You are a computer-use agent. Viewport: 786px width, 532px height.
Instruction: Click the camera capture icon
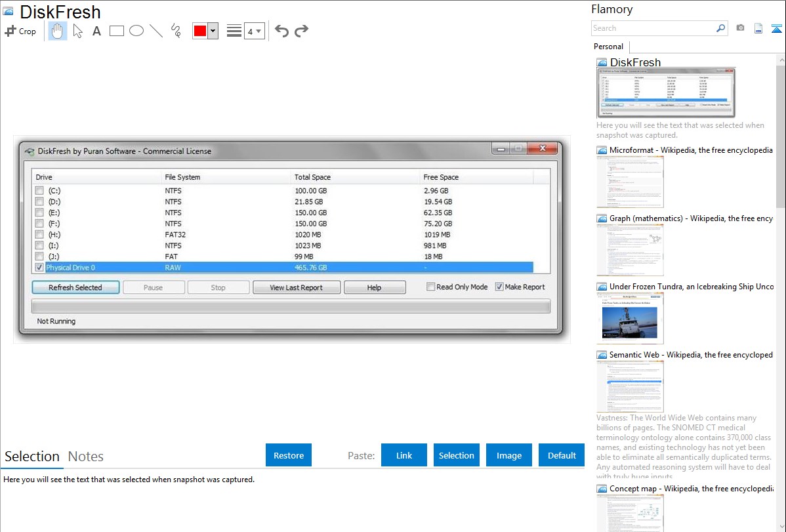(x=740, y=28)
